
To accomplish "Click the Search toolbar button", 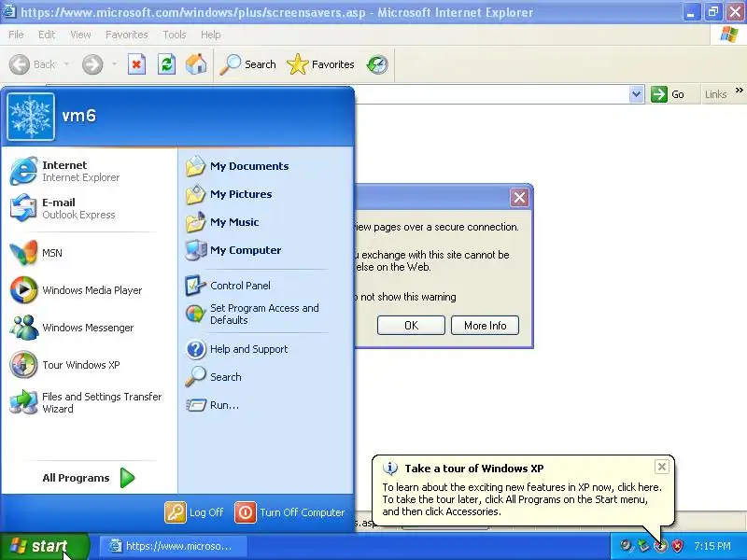I will [247, 64].
